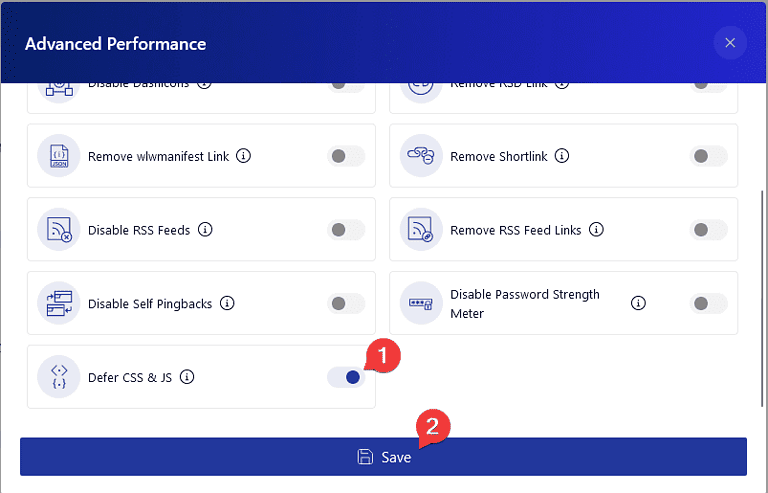Save the Advanced Performance settings

click(x=383, y=457)
